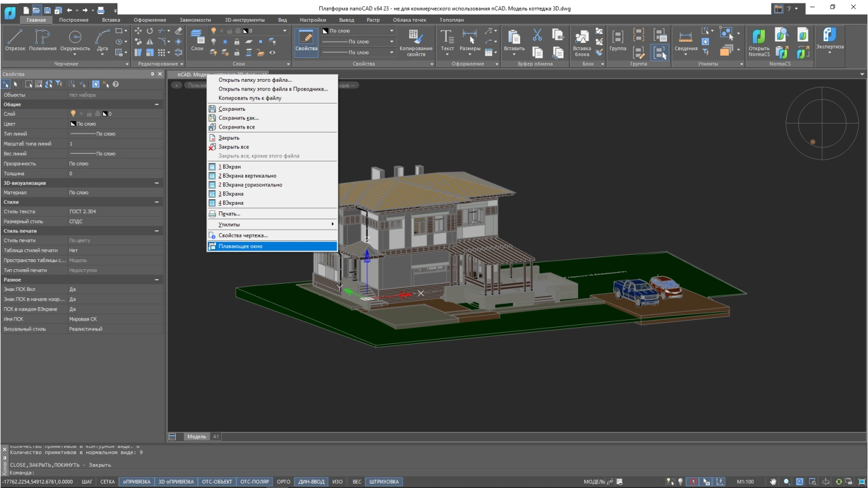Toggle СЕТКА grid display
Viewport: 868px width, 488px height.
click(107, 482)
